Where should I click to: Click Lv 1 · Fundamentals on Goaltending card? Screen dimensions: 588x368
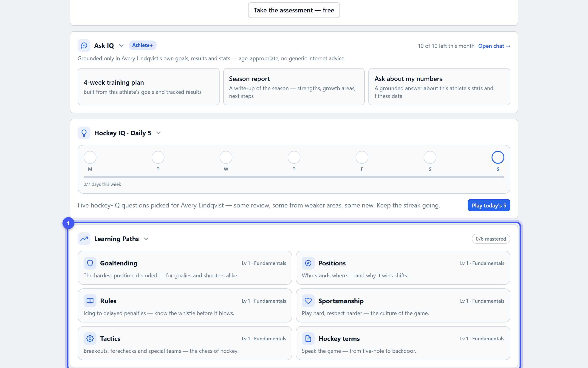[x=264, y=263]
